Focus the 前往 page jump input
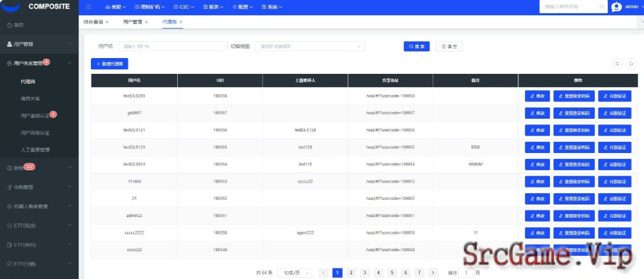The image size is (644, 279). click(466, 273)
